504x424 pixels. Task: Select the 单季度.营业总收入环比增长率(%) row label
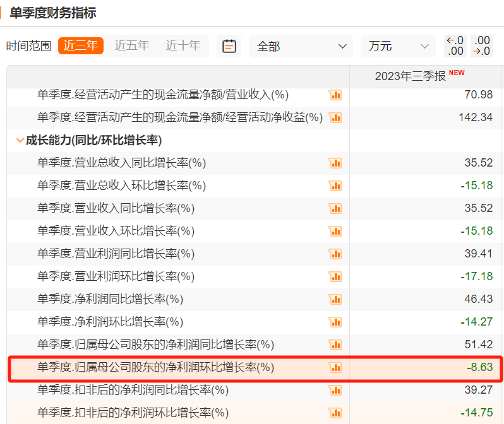coord(121,185)
